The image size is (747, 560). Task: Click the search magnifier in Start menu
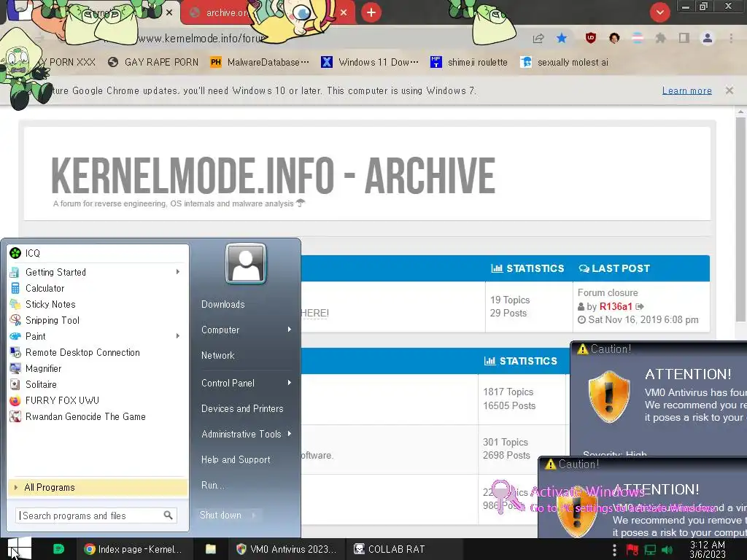click(x=169, y=516)
